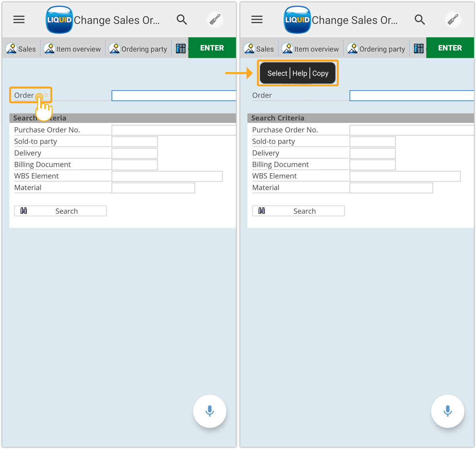Tap microphone voice button in right screen
The image size is (476, 449).
[x=448, y=411]
